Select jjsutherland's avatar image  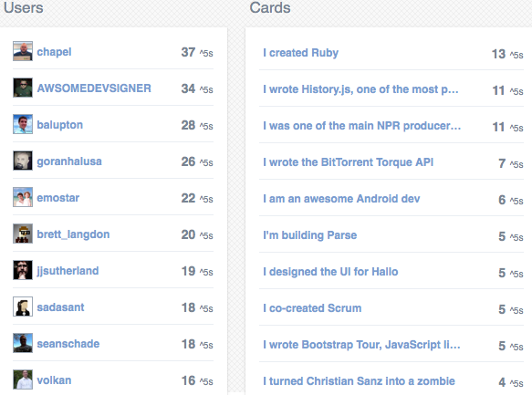click(23, 270)
